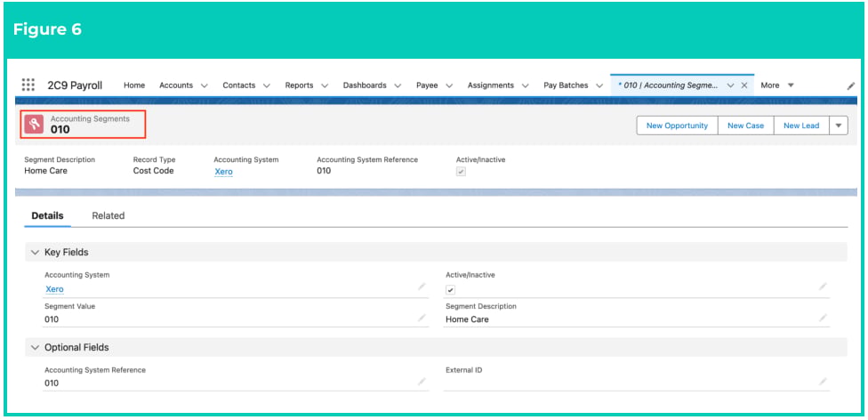Click Accounting System Reference 010 under Optional Fields
Image resolution: width=868 pixels, height=420 pixels.
coord(52,383)
